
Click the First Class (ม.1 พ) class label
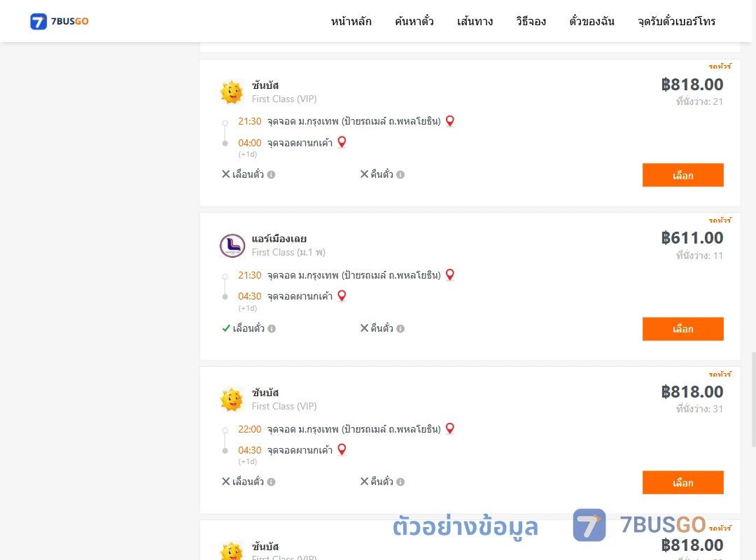(288, 252)
